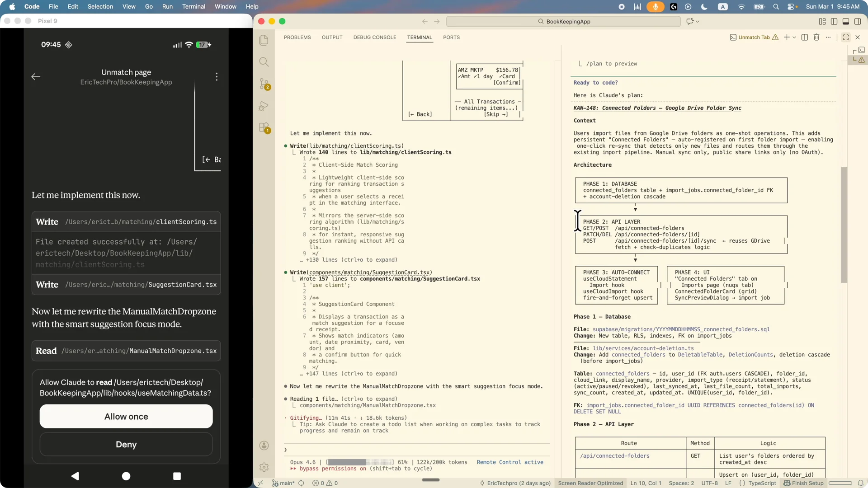Click the BookKeepingApp command center search box

click(x=563, y=21)
